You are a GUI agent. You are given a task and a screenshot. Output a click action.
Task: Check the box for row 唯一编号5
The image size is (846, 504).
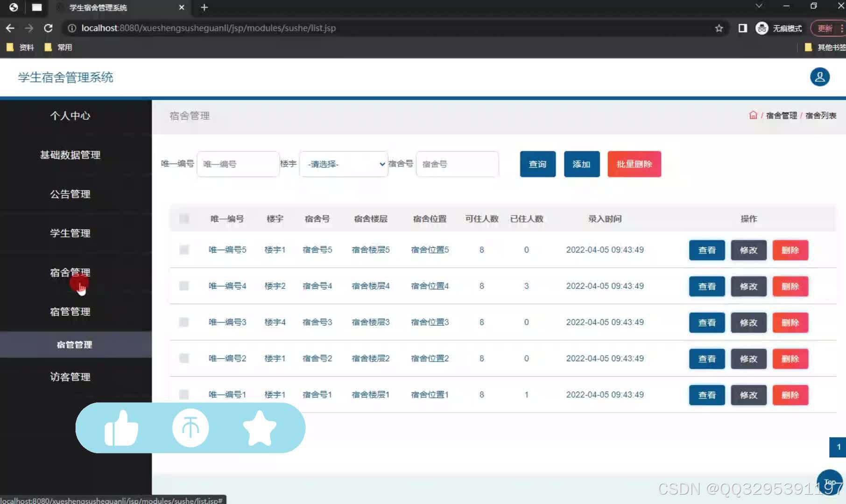184,250
